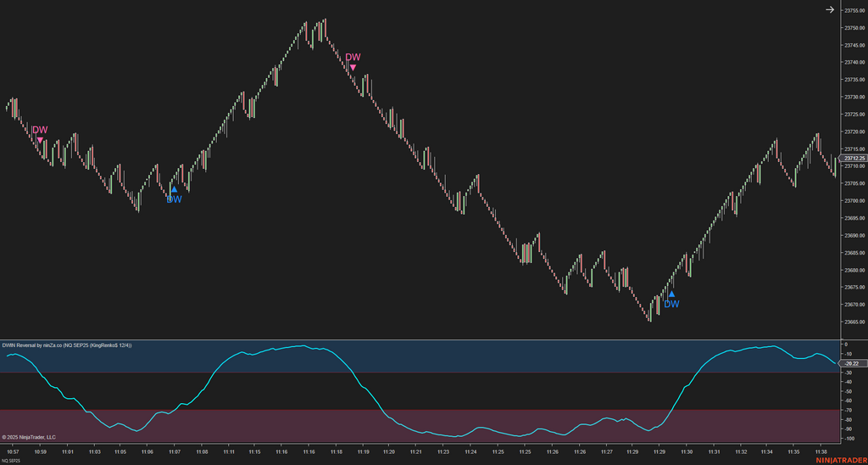Click the right-pointing arrow icon above the price axis

coord(829,9)
